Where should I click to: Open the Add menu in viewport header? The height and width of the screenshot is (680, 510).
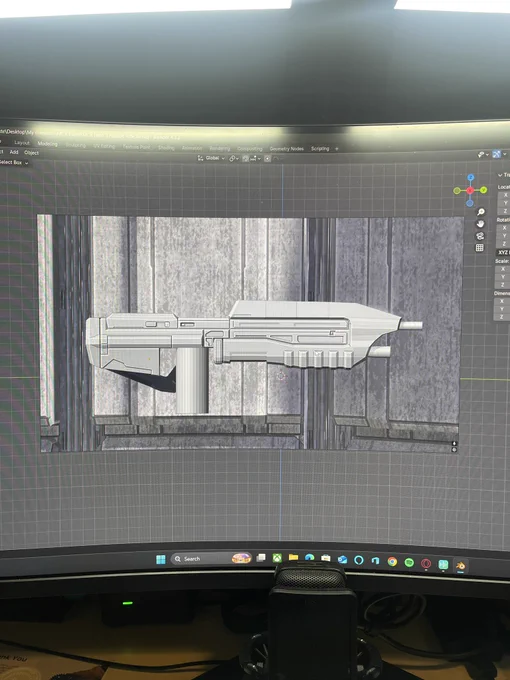(14, 152)
